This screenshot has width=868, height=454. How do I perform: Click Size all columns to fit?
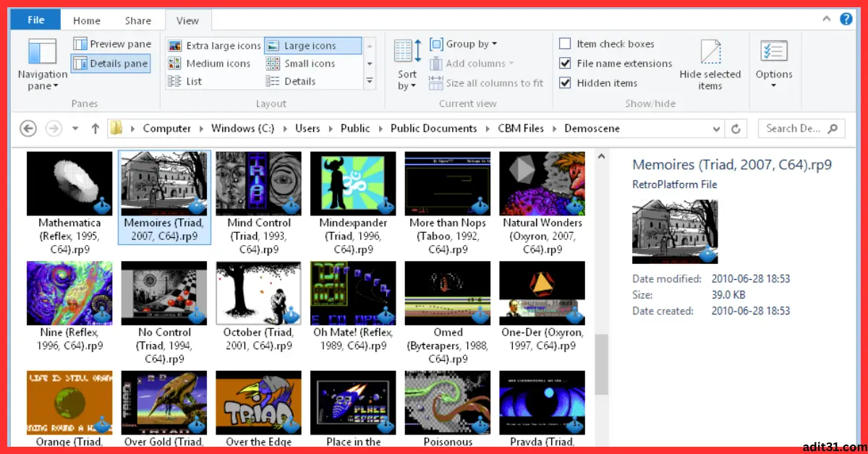tap(486, 83)
